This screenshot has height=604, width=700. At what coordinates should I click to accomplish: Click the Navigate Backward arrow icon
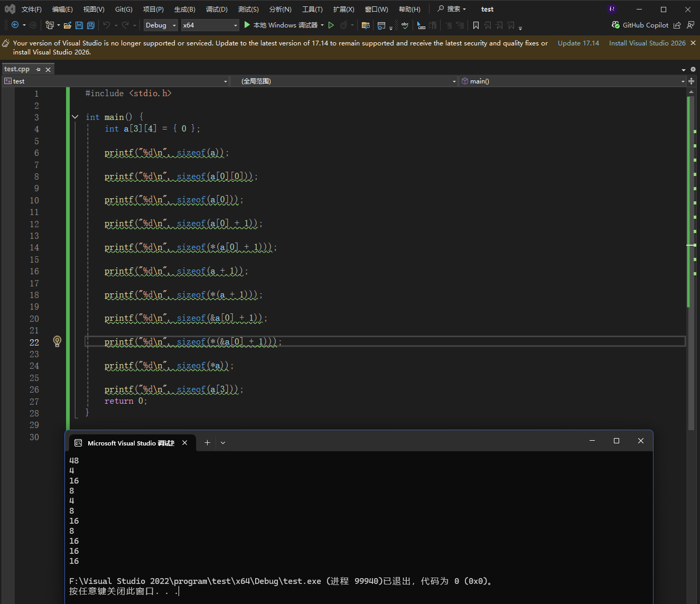(x=15, y=25)
